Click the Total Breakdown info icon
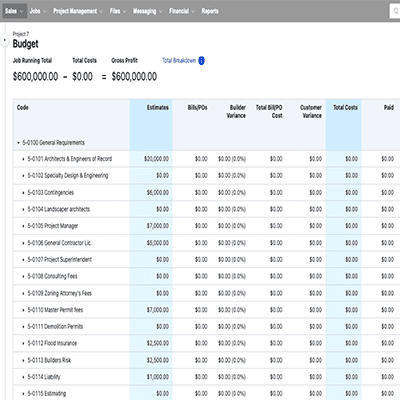This screenshot has height=400, width=400. coord(201,61)
